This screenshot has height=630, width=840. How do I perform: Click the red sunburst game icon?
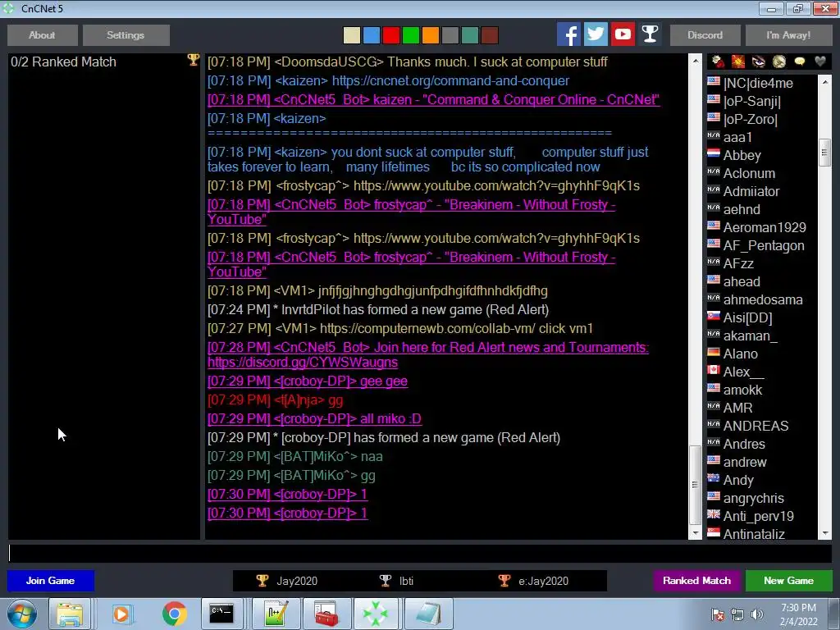pyautogui.click(x=738, y=62)
